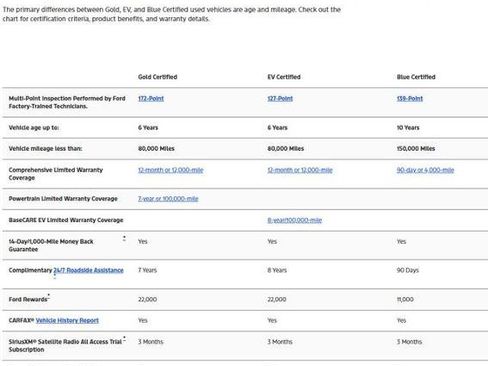Open the 172-Point inspection link
Image resolution: width=488 pixels, height=366 pixels.
[x=151, y=99]
